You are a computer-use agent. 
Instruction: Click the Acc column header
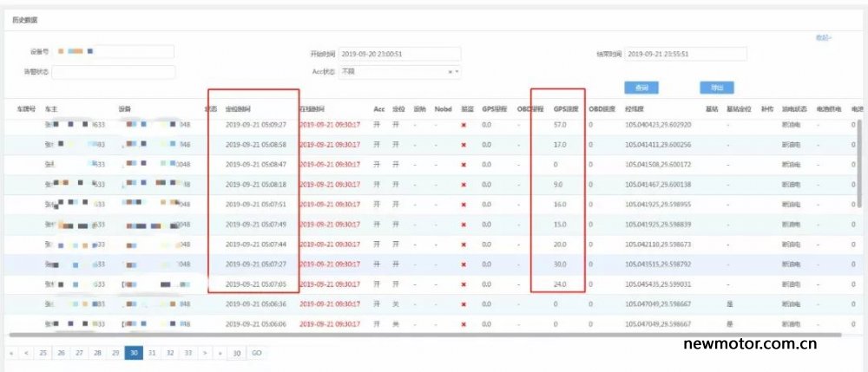click(x=378, y=109)
